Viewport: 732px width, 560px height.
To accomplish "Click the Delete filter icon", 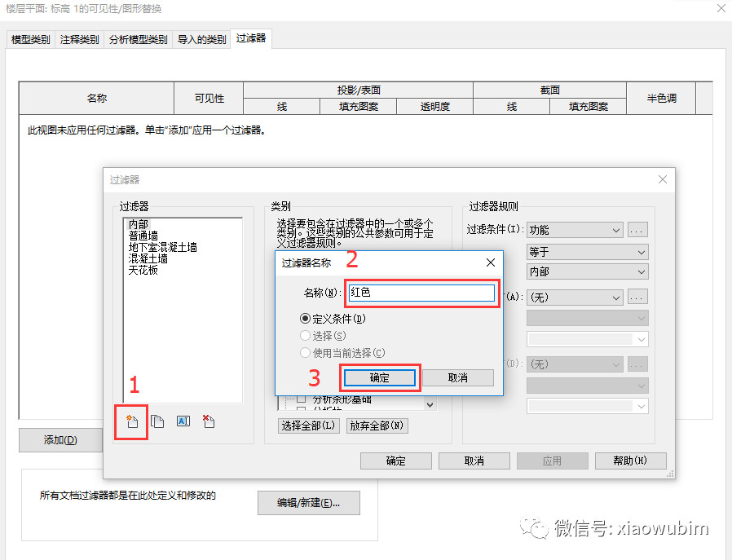I will 209,421.
